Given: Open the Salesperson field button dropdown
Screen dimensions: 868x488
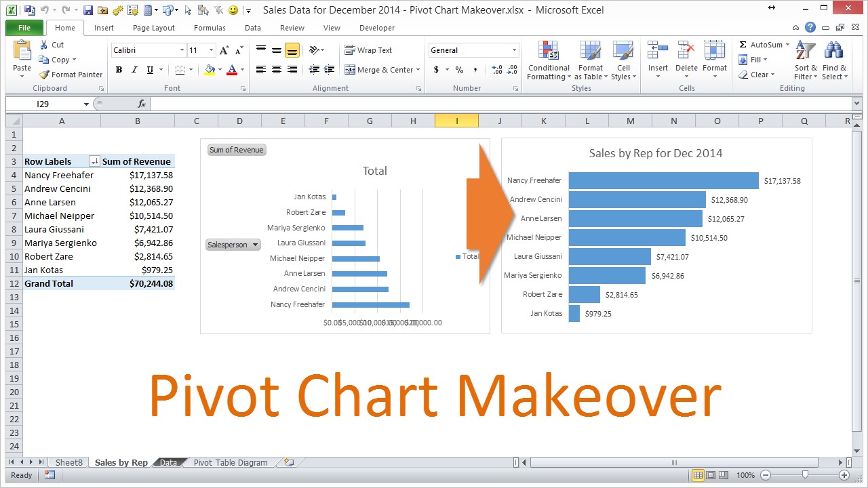Looking at the screenshot, I should pyautogui.click(x=255, y=245).
